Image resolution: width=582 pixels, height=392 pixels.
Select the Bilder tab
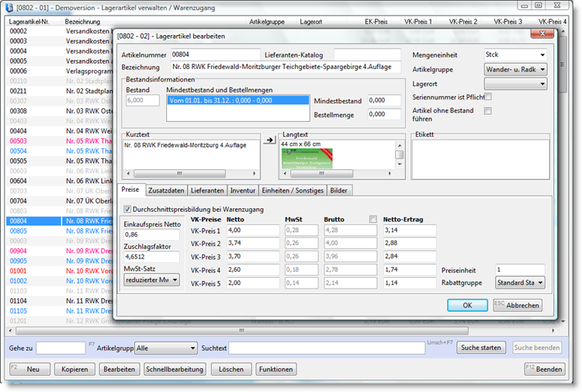tap(338, 190)
